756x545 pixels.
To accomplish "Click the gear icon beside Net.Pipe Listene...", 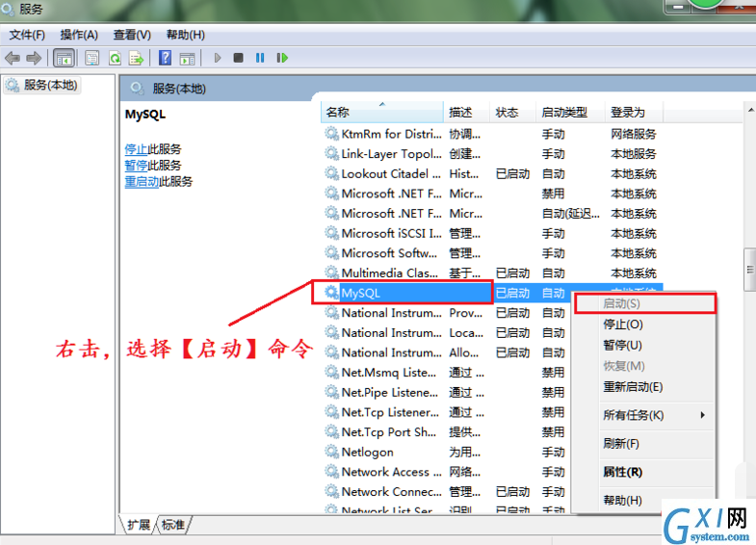I will click(x=331, y=392).
